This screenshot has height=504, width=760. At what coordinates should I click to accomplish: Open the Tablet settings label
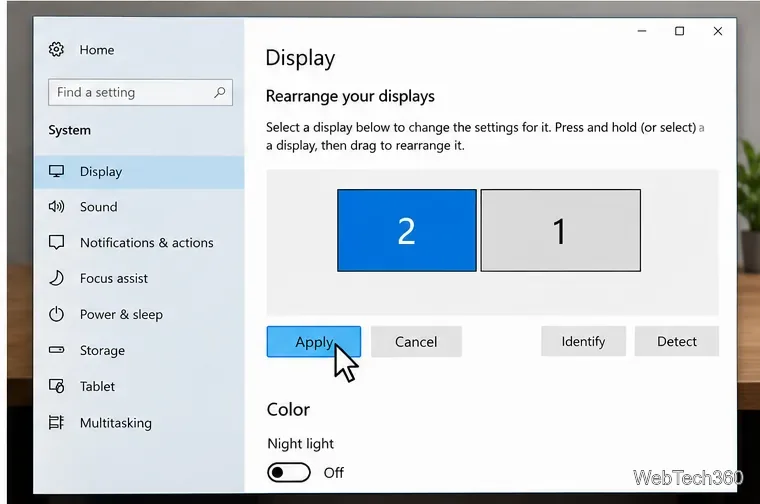pos(97,386)
